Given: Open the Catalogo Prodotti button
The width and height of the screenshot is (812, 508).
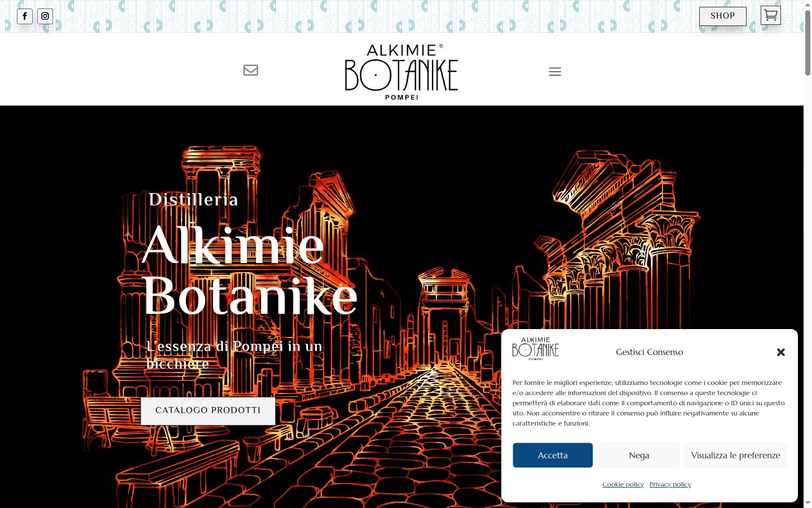Looking at the screenshot, I should click(208, 410).
